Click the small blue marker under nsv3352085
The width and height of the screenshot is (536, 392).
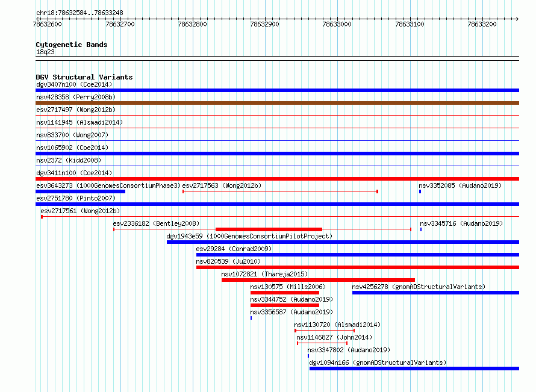[420, 191]
